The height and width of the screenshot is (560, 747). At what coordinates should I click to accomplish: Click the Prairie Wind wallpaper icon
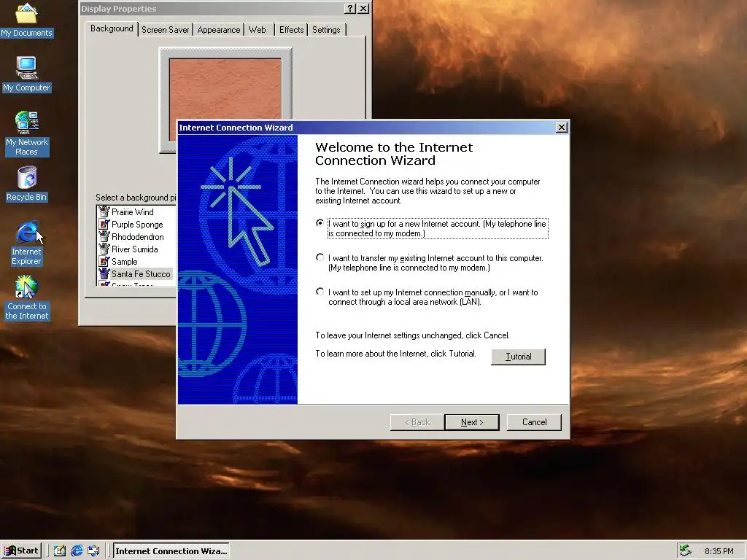point(104,212)
